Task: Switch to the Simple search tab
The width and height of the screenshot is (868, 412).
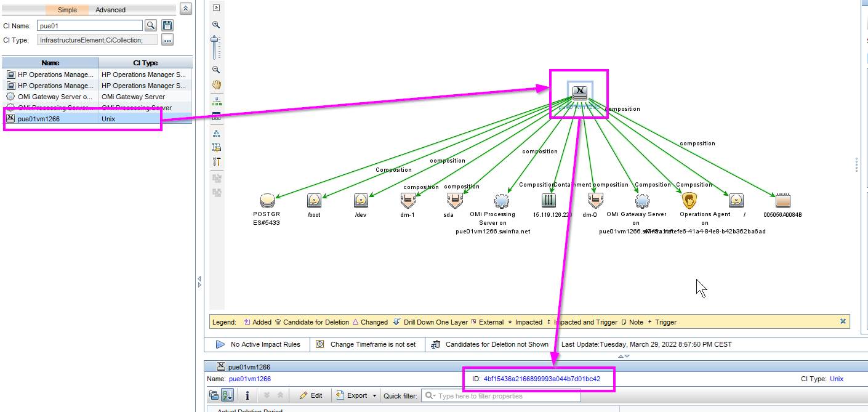Action: pos(67,10)
